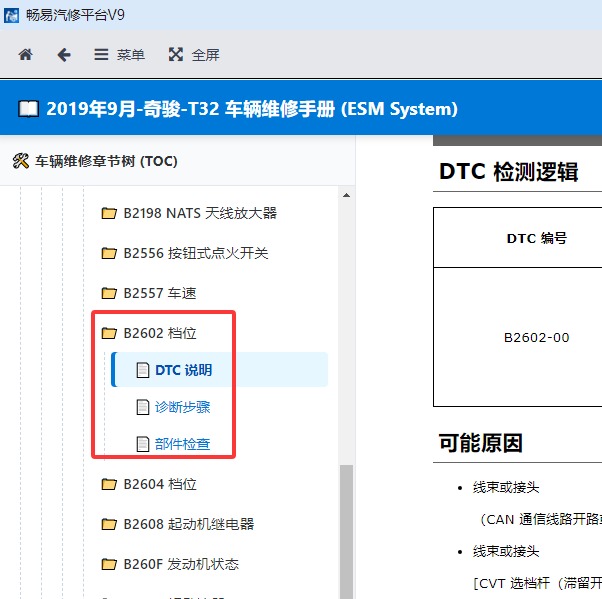Open the 菜单 hamburger icon

[101, 55]
